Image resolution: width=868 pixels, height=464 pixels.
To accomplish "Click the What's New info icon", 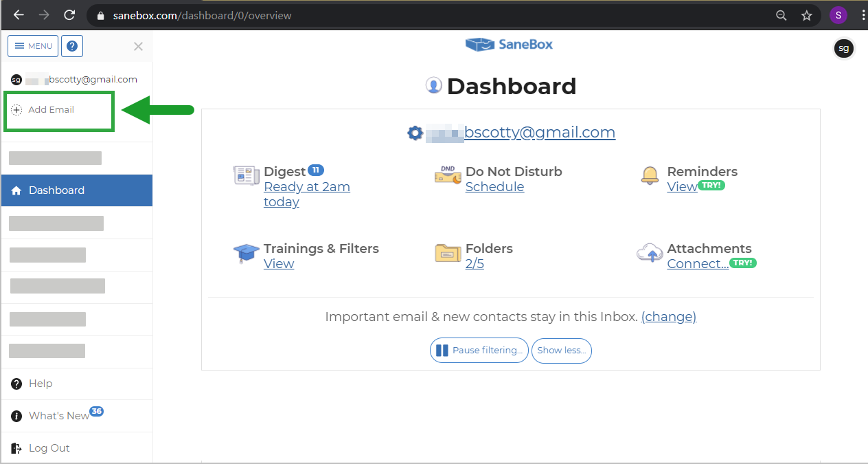I will [x=16, y=415].
